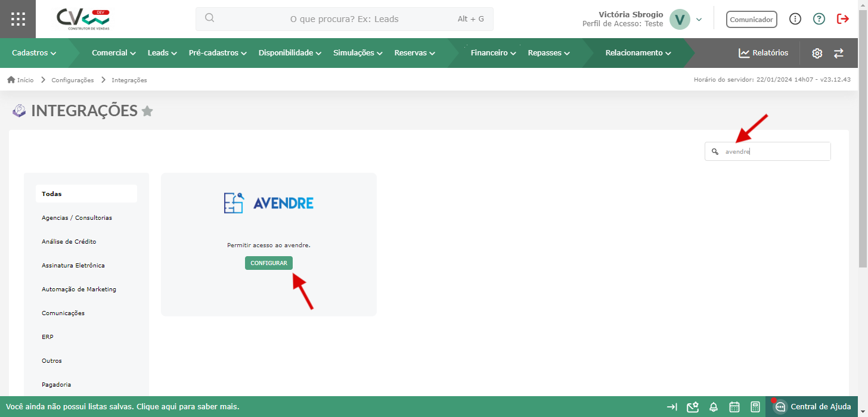Open Central de Ajuda chat
This screenshot has width=868, height=417.
[813, 406]
